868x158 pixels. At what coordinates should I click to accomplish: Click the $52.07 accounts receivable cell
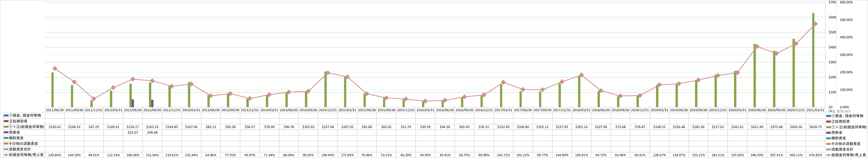133,132
